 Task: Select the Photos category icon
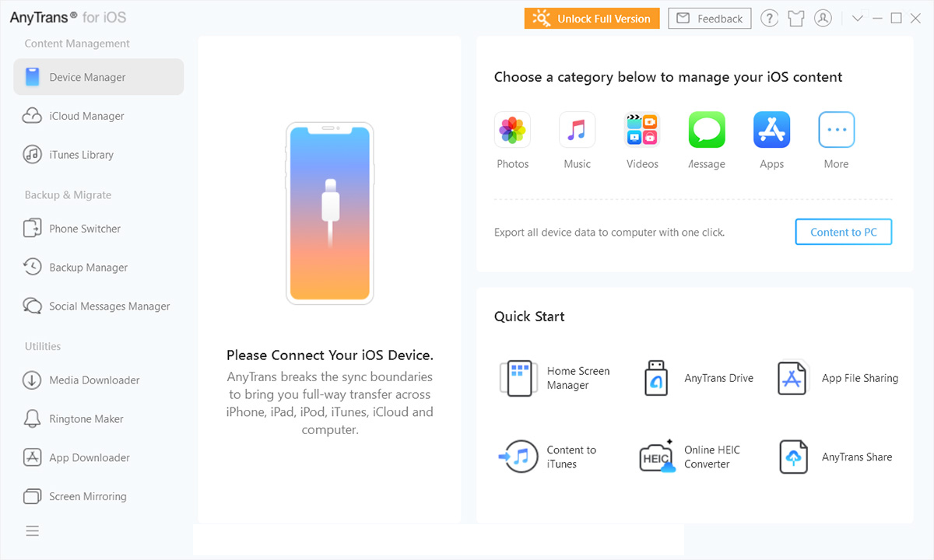512,130
